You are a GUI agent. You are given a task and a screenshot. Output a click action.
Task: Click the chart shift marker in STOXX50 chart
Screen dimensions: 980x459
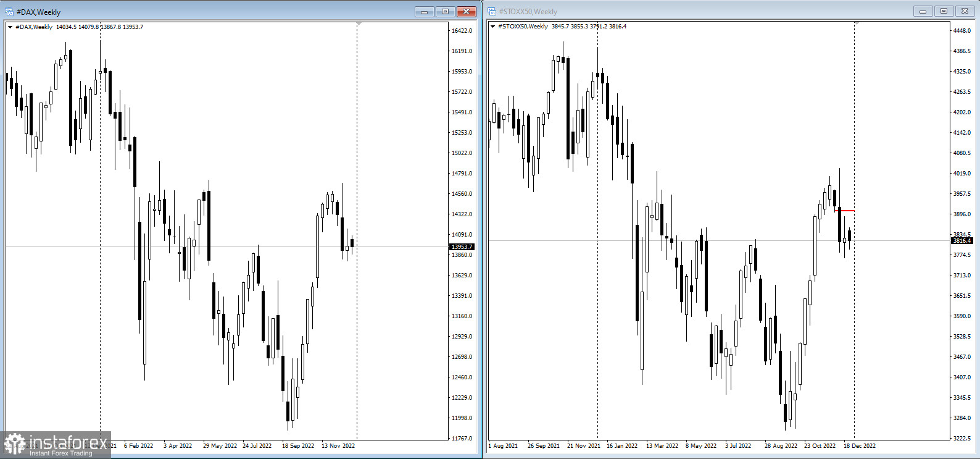pos(857,23)
